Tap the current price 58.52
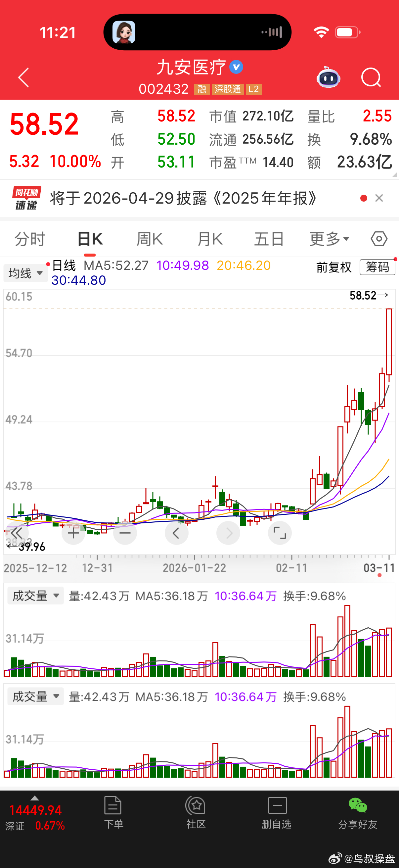This screenshot has height=868, width=399. click(44, 124)
